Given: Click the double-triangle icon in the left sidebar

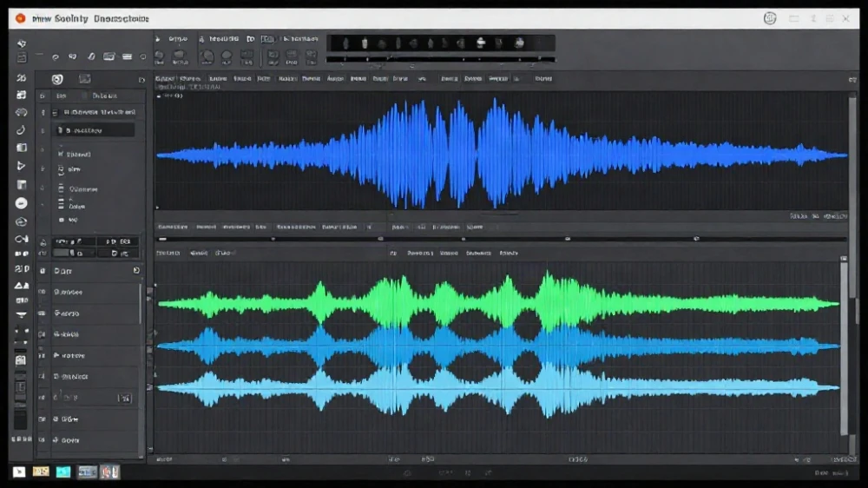Looking at the screenshot, I should [21, 286].
